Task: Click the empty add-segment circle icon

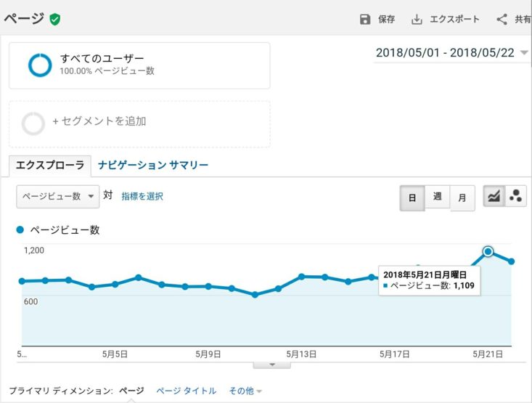Action: pyautogui.click(x=33, y=123)
